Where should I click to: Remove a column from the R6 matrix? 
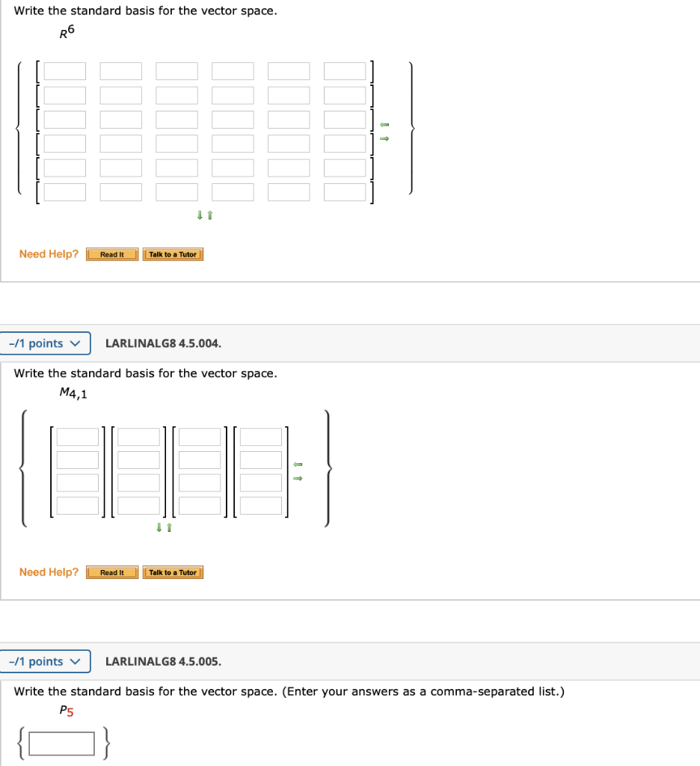384,125
